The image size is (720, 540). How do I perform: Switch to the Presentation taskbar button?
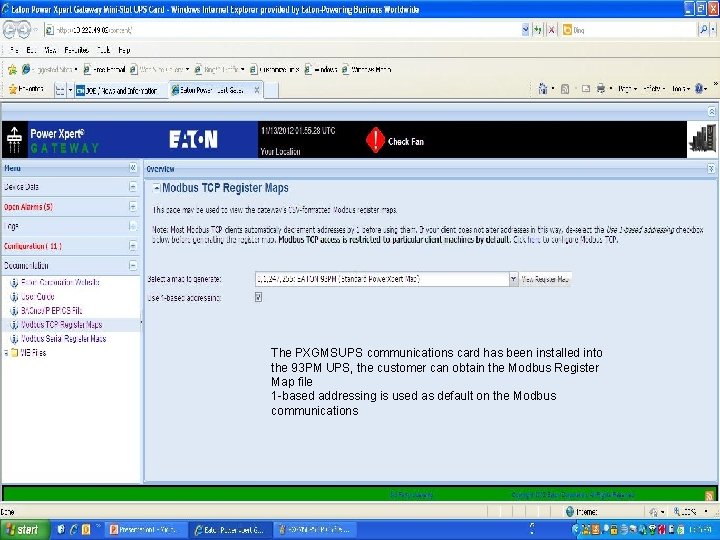click(x=144, y=530)
